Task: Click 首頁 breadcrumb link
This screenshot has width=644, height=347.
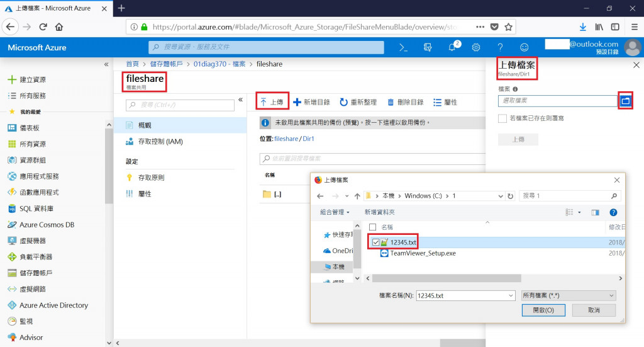Action: point(132,64)
